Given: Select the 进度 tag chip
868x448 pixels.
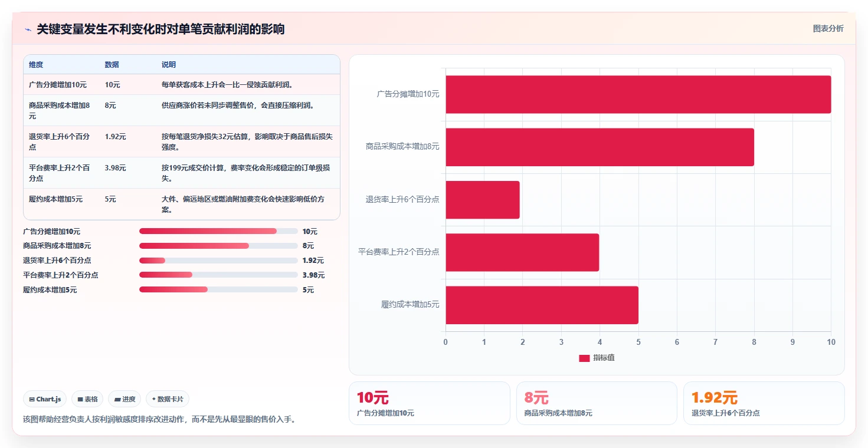Looking at the screenshot, I should point(125,399).
